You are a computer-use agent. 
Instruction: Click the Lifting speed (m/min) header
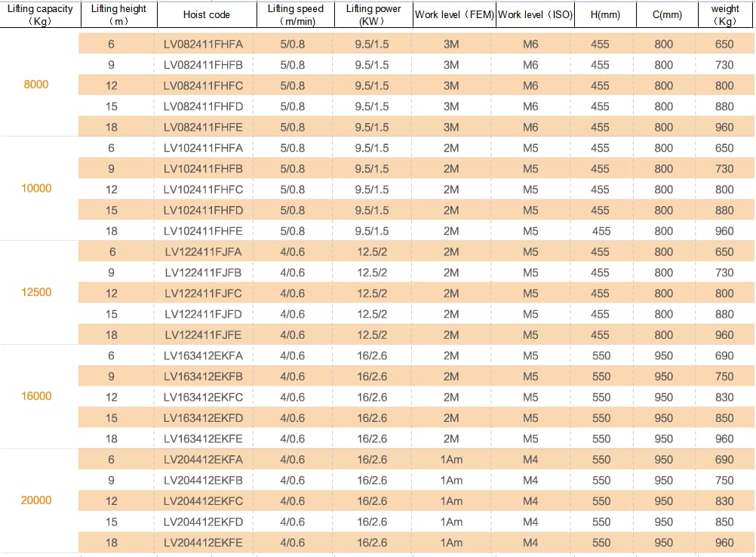pos(296,14)
